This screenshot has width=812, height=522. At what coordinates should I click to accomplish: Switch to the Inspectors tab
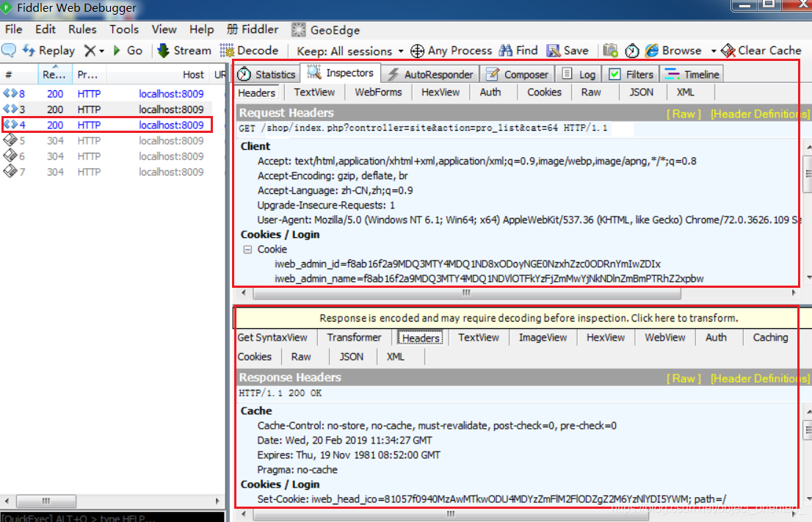click(341, 73)
